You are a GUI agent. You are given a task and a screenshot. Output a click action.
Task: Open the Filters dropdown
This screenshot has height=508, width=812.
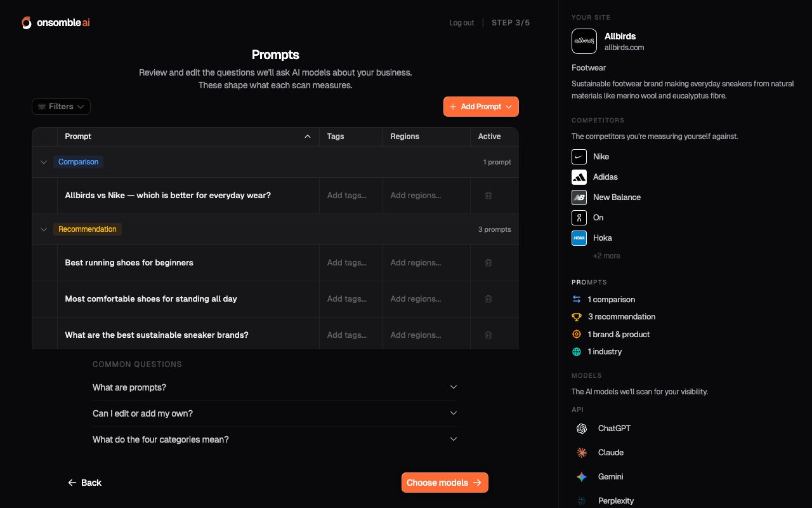(x=61, y=107)
